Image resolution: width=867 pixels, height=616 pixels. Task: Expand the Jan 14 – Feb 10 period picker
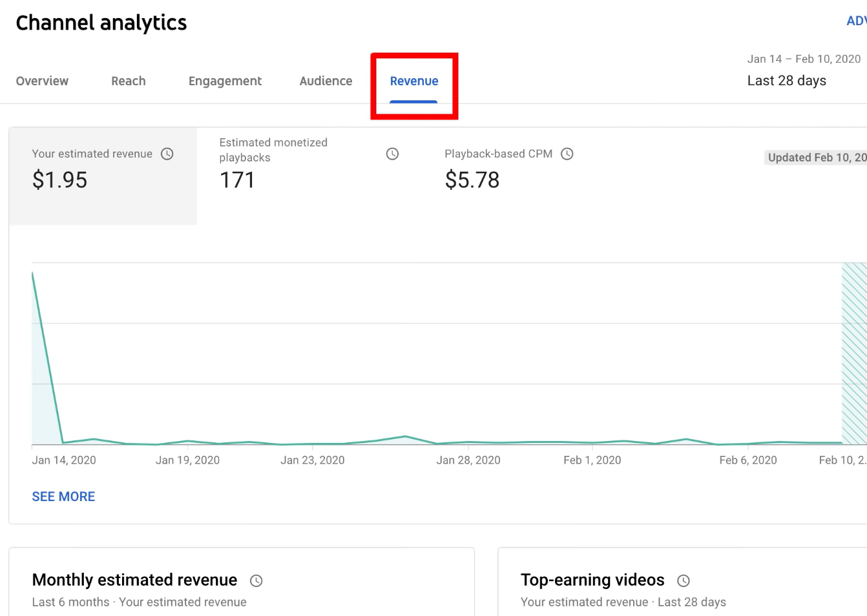tap(804, 59)
